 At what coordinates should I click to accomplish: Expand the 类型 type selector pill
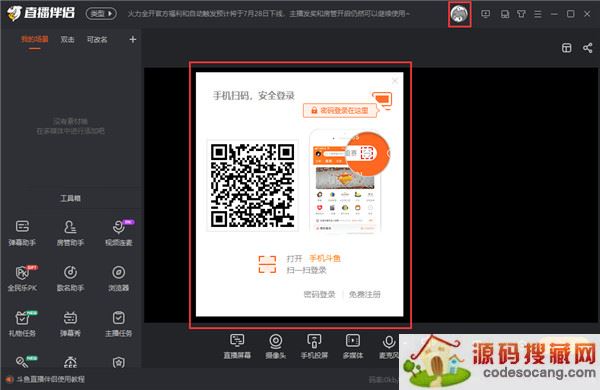[101, 14]
